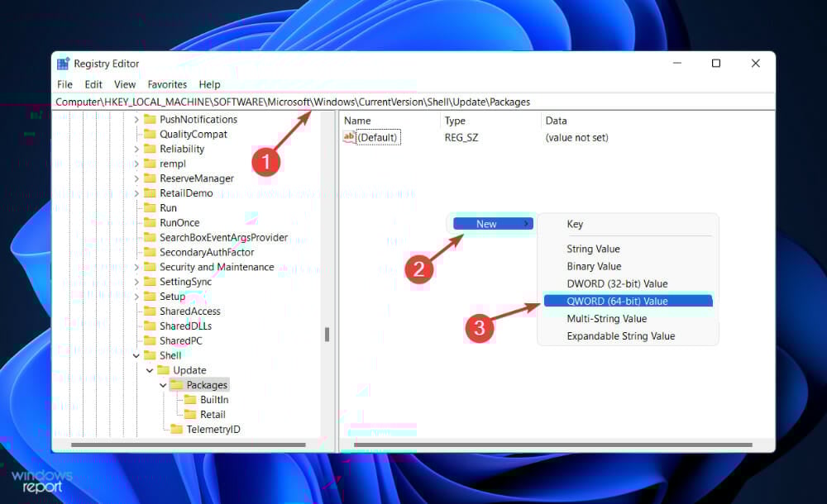Screen dimensions: 827x504
Task: Select the Run tree key
Action: 168,208
